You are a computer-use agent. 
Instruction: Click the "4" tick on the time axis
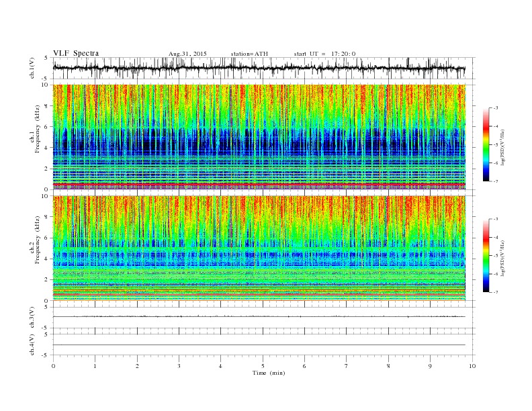[220, 366]
